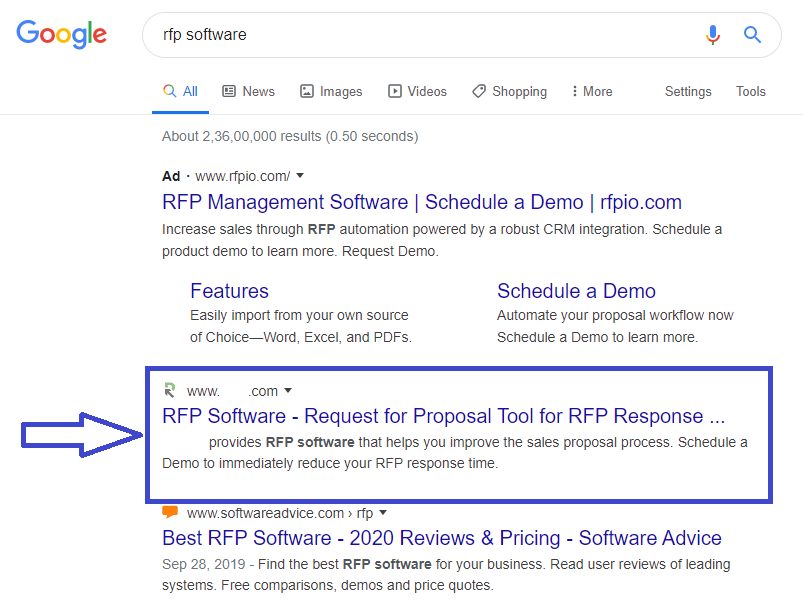Click the Videos tab play icon
This screenshot has height=606, width=803.
pos(395,91)
